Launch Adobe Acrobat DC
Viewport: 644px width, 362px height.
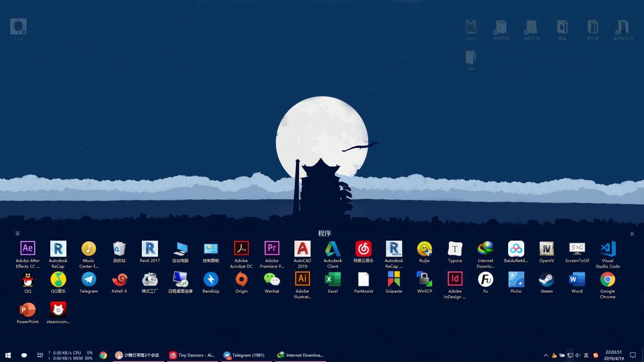click(x=241, y=254)
